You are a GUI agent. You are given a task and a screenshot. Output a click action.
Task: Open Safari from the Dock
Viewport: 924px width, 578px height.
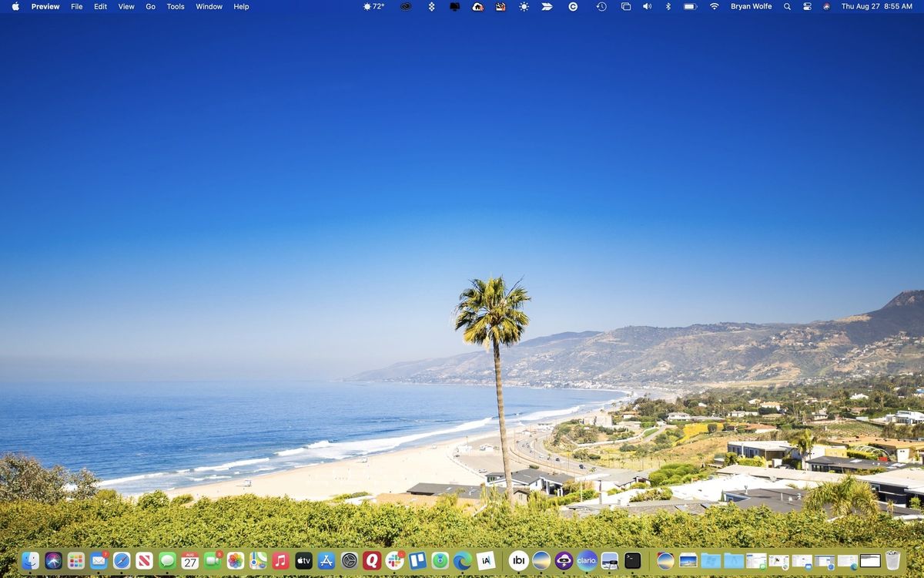(122, 561)
